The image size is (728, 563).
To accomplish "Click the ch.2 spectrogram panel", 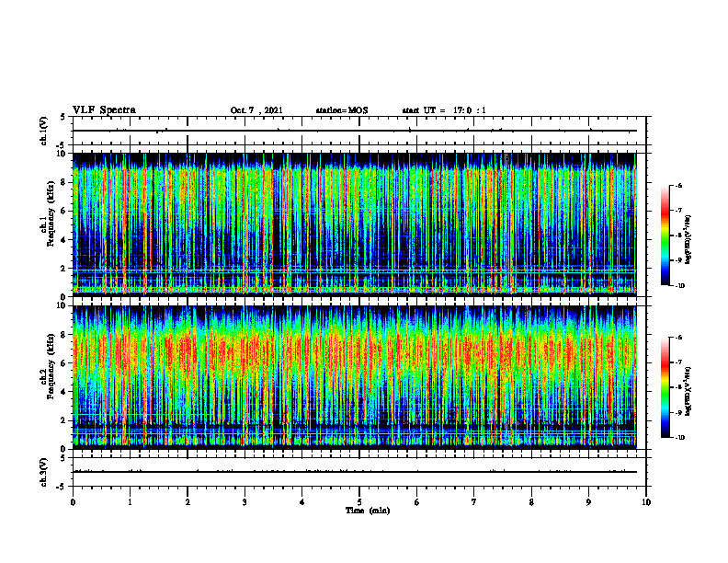I will (x=355, y=377).
